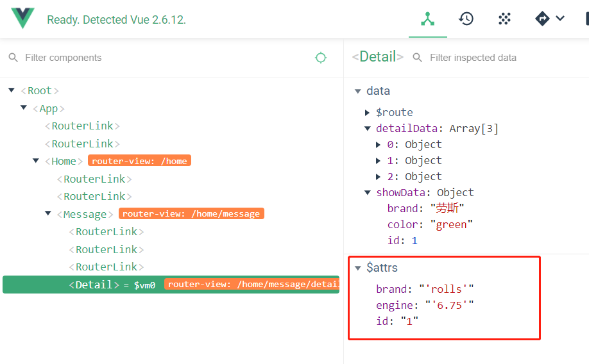Collapse the showData object
Viewport: 589px width, 364px height.
click(368, 193)
